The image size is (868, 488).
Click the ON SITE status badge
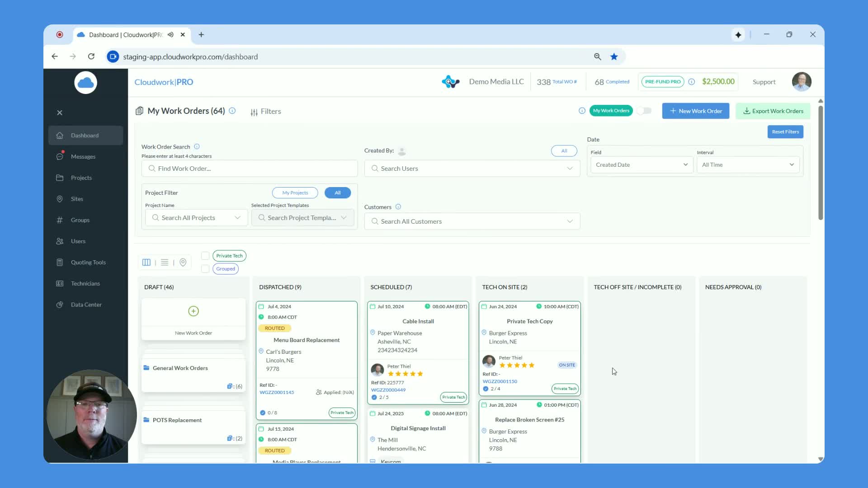[x=567, y=365]
